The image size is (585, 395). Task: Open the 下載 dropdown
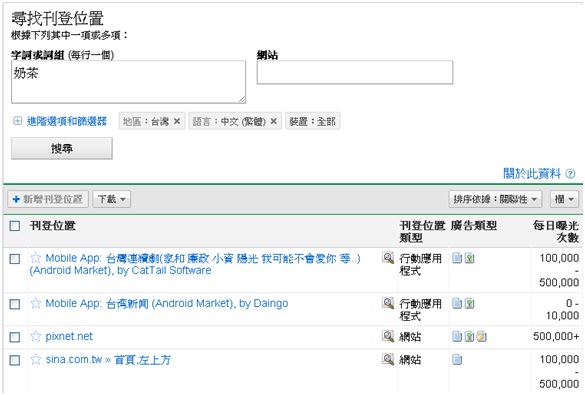click(x=112, y=199)
